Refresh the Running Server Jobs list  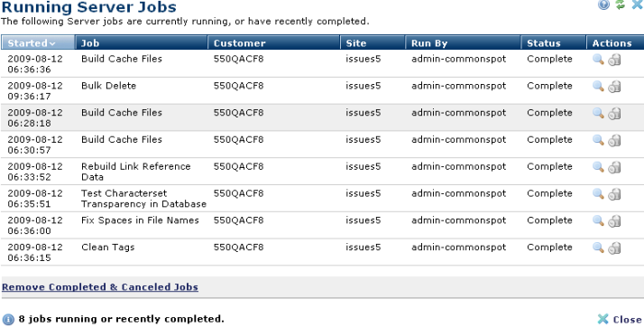[x=621, y=5]
